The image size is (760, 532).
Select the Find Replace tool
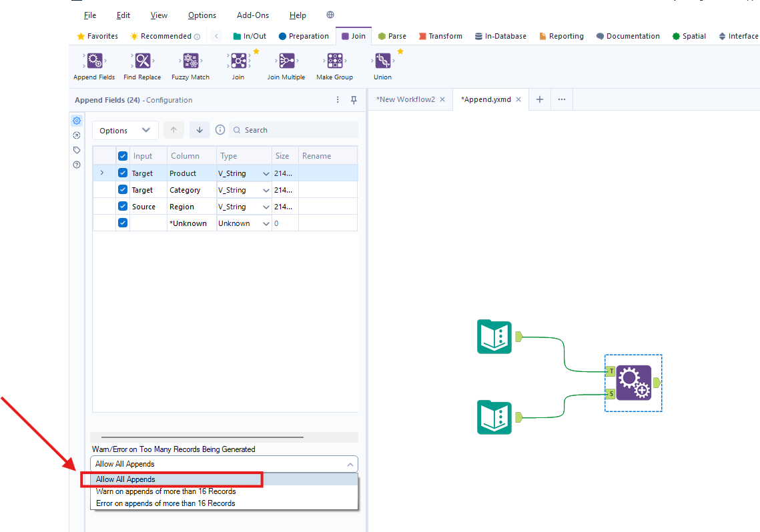click(x=142, y=61)
